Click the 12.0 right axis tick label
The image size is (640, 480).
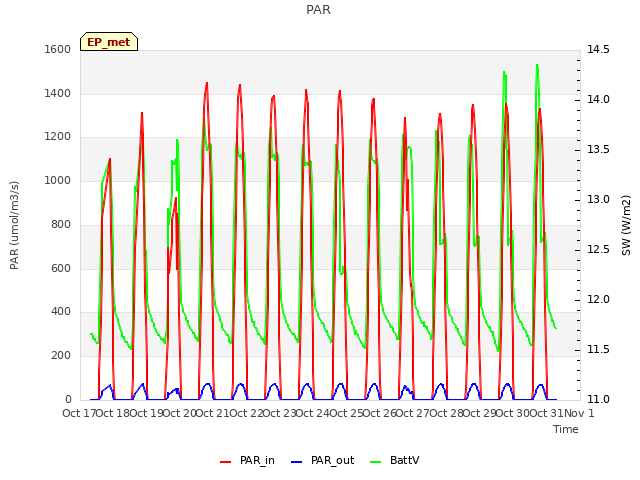[x=598, y=300]
